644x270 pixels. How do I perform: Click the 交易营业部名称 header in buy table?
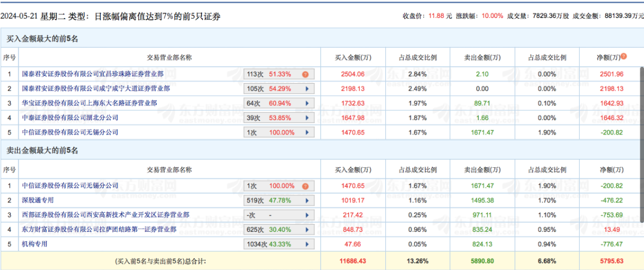point(169,57)
